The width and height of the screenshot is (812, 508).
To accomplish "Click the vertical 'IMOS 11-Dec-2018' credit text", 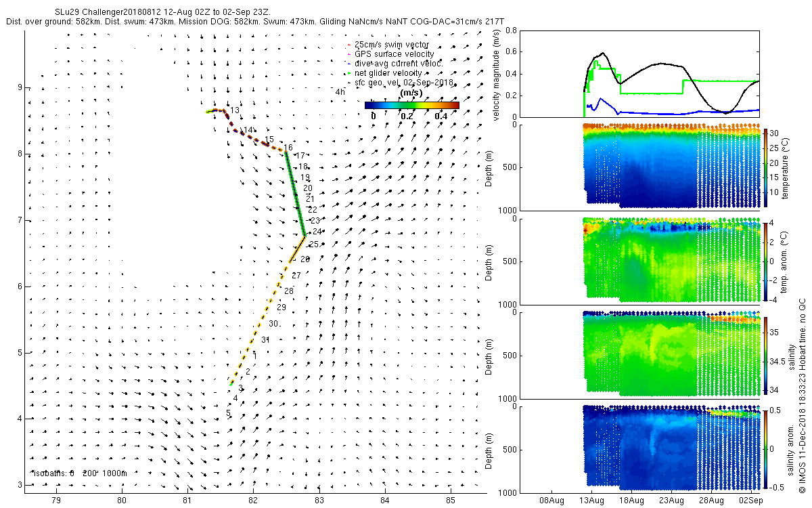I will coord(803,396).
